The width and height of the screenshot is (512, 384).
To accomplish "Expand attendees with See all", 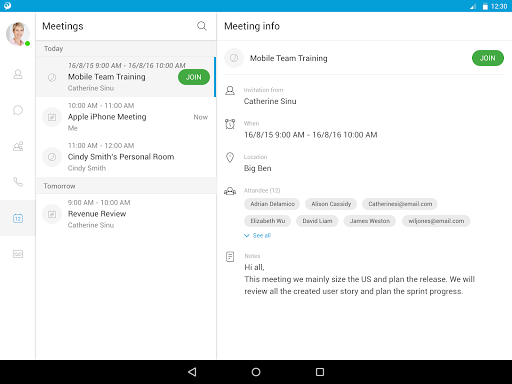I will (x=258, y=236).
